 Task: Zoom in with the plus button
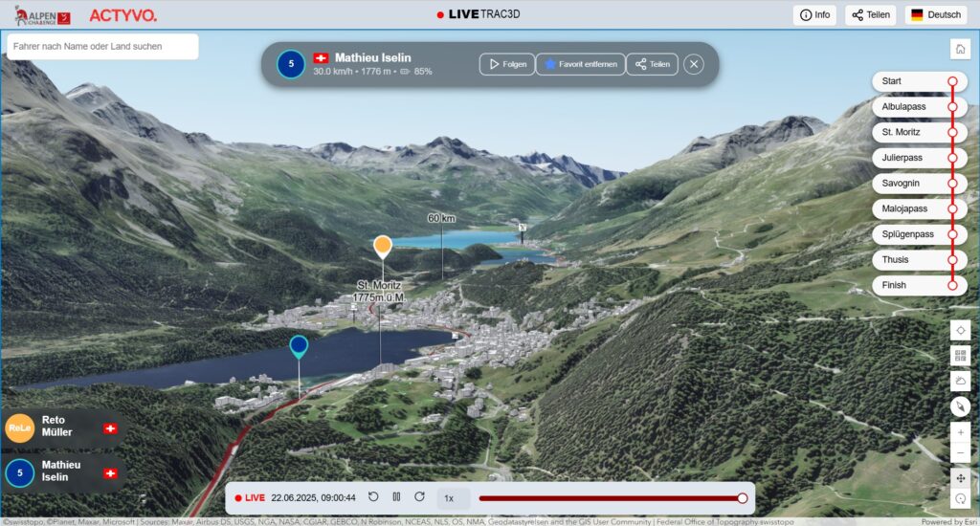pyautogui.click(x=961, y=432)
